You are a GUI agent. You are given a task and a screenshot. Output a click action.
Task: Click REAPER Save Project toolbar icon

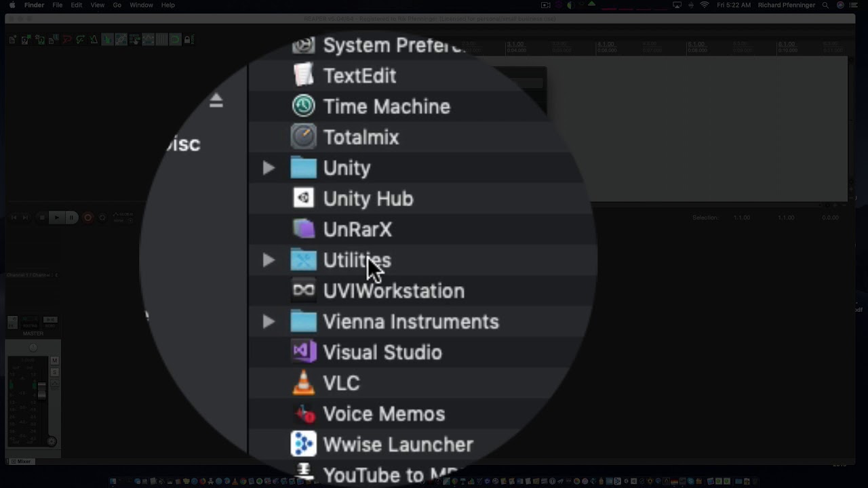click(40, 40)
